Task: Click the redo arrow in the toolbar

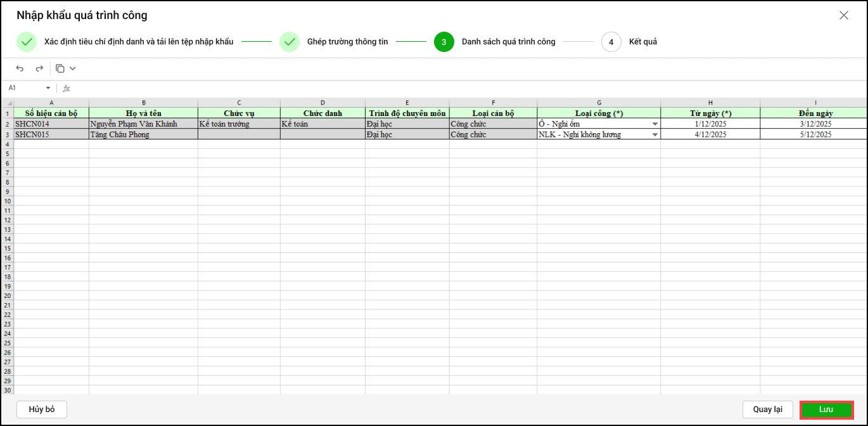Action: [x=39, y=68]
